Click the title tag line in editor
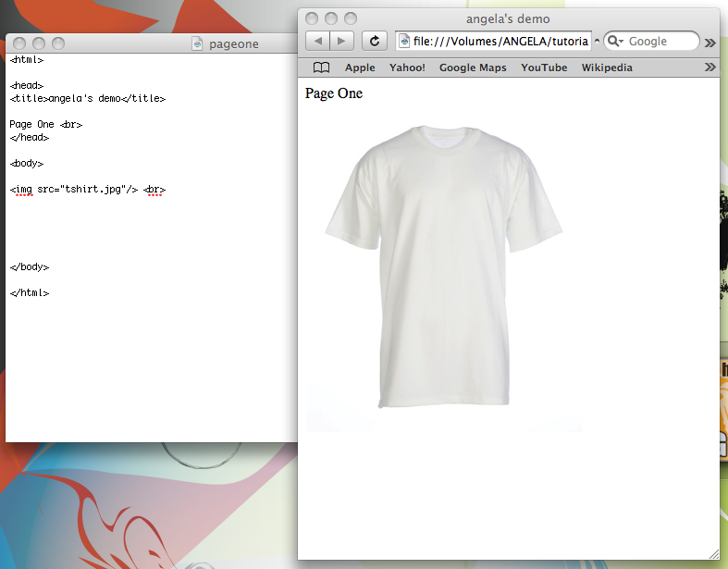 tap(87, 98)
